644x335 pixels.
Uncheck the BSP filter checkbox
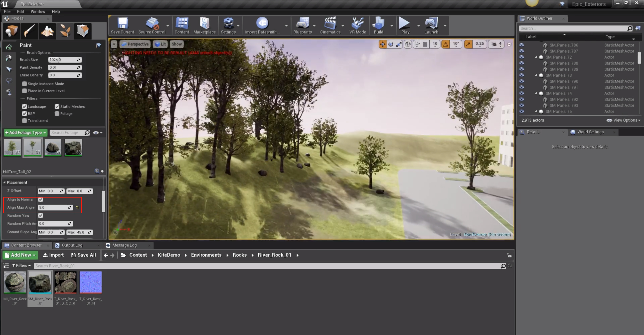pos(24,114)
